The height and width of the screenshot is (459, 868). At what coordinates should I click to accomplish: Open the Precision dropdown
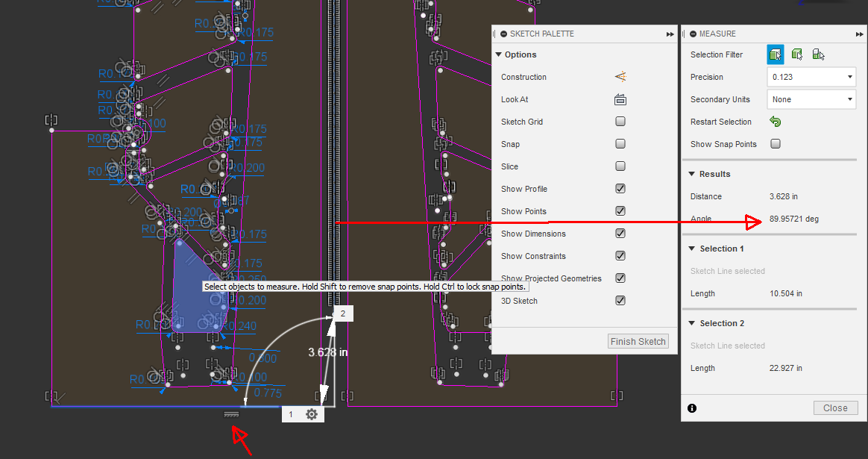[811, 76]
